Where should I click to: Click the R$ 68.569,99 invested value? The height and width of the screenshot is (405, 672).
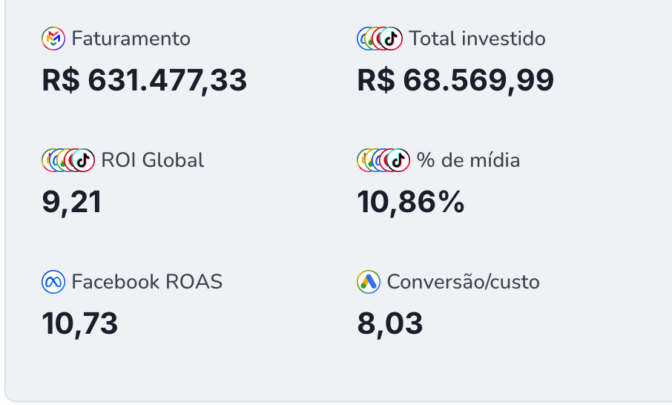point(455,80)
